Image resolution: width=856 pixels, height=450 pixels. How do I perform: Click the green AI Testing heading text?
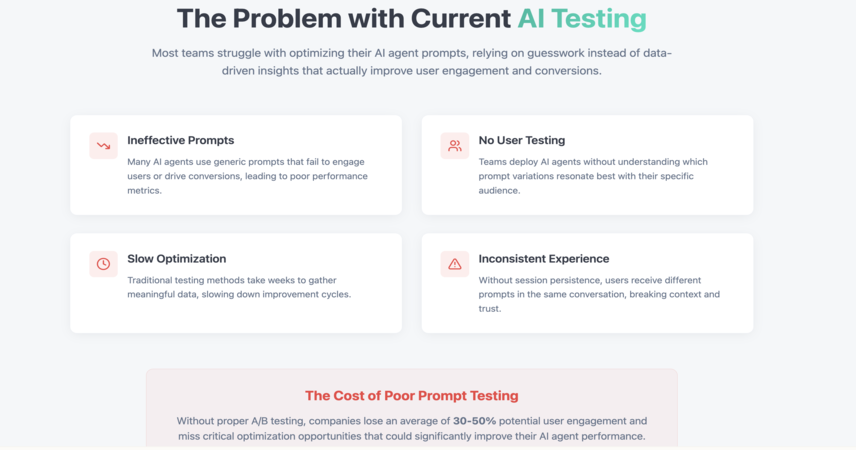582,19
